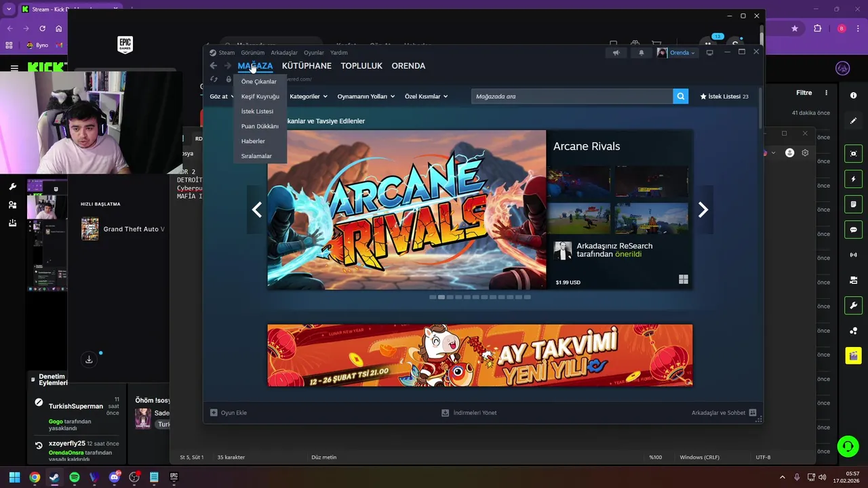Open the Kick dashboard info icon
Viewport: 868px width, 488px height.
point(854,96)
